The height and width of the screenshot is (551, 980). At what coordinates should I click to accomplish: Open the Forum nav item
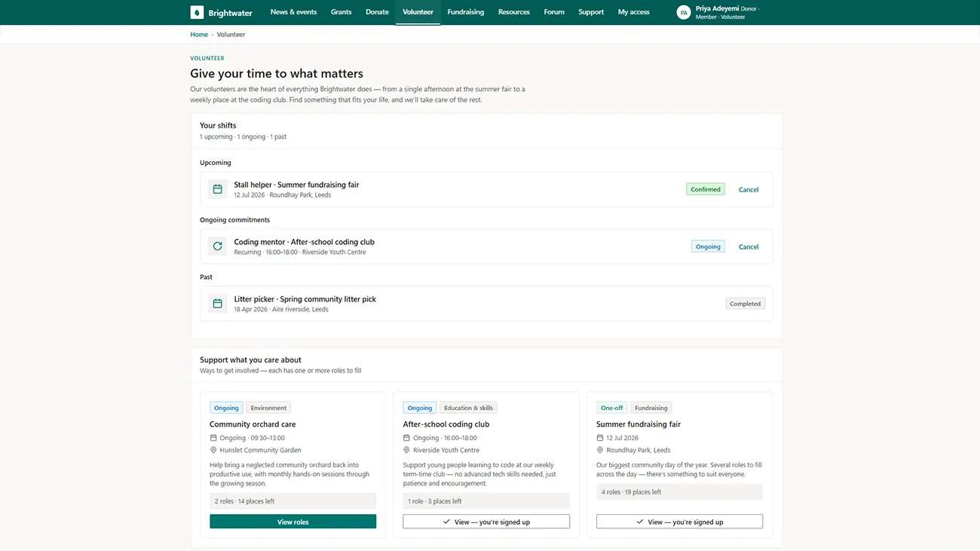tap(554, 12)
